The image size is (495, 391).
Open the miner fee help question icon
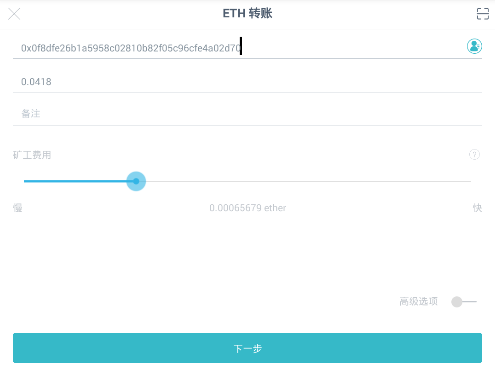(x=474, y=155)
